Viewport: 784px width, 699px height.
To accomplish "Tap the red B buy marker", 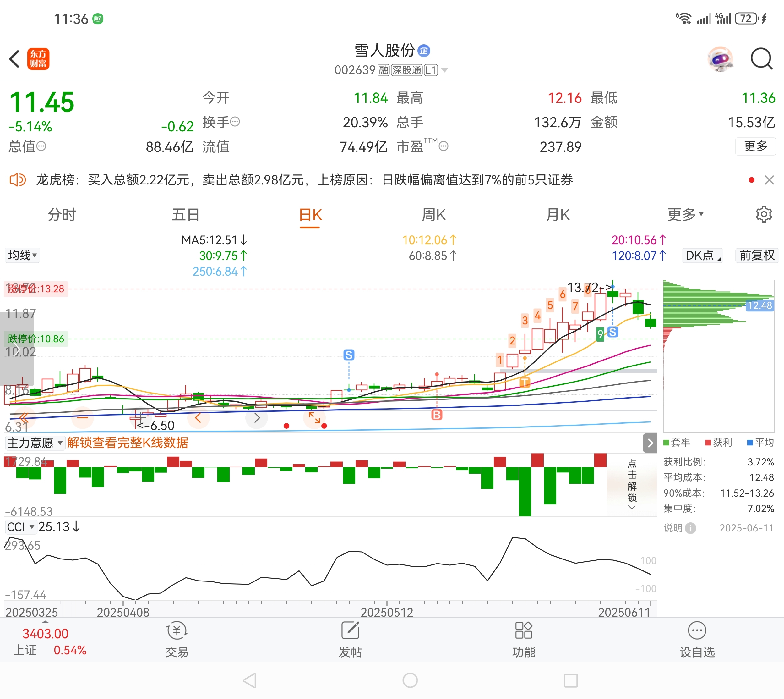I will (x=437, y=415).
